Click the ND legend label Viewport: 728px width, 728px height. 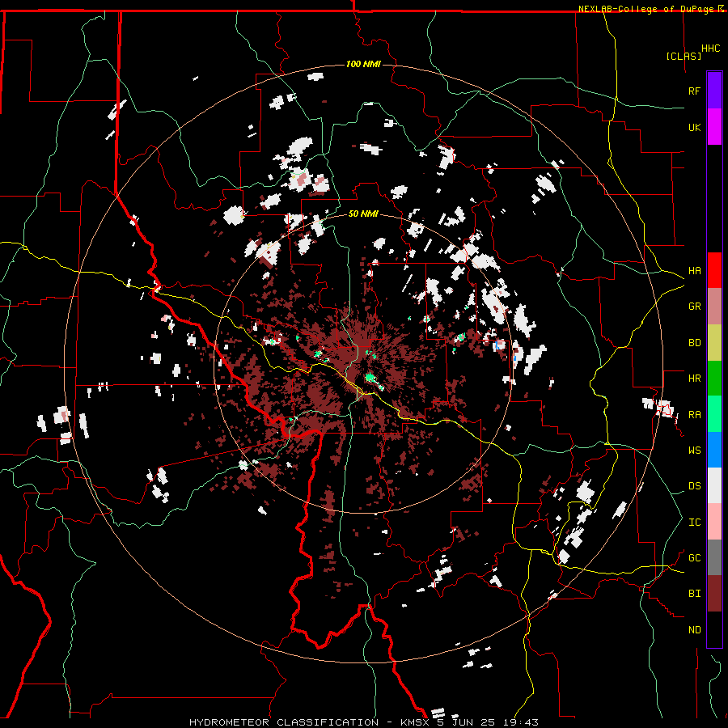(694, 630)
